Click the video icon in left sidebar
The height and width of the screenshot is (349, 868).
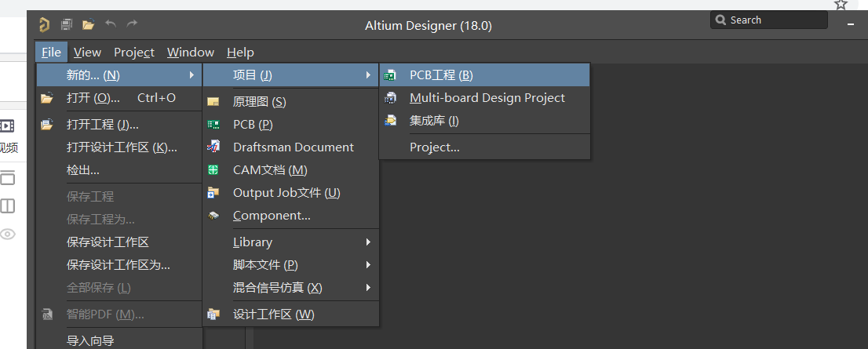click(x=7, y=125)
